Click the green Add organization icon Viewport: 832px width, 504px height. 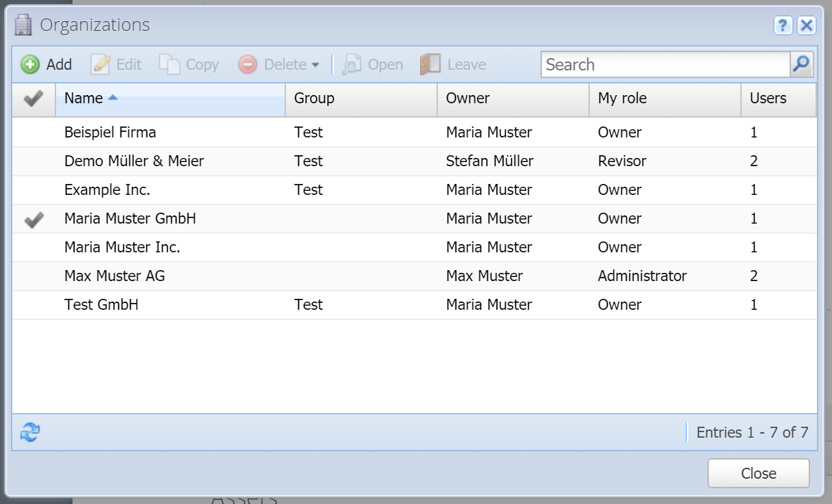coord(30,65)
